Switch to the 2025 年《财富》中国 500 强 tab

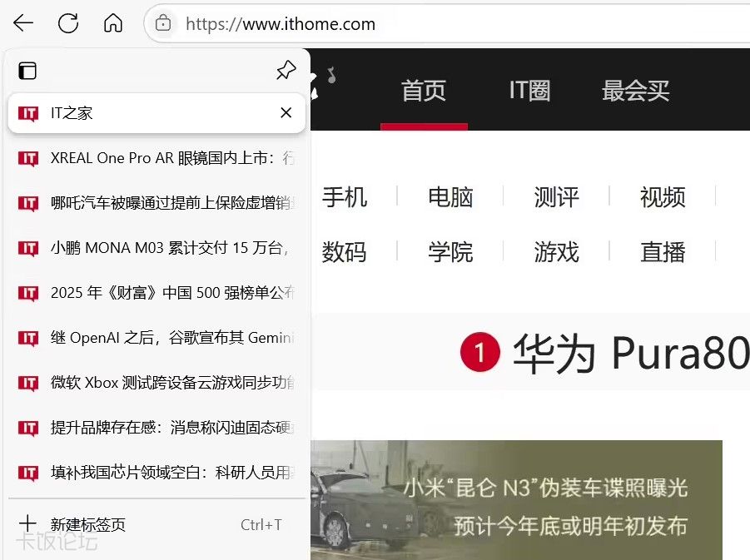click(156, 293)
